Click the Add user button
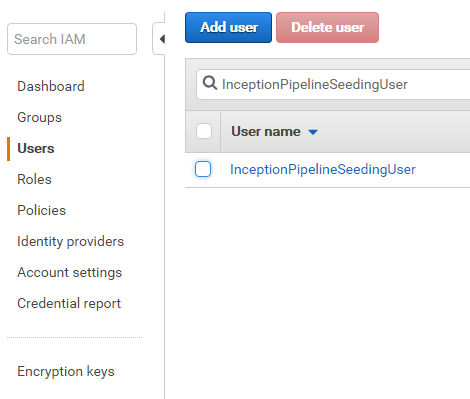Screen dimensions: 470x399 tap(228, 28)
